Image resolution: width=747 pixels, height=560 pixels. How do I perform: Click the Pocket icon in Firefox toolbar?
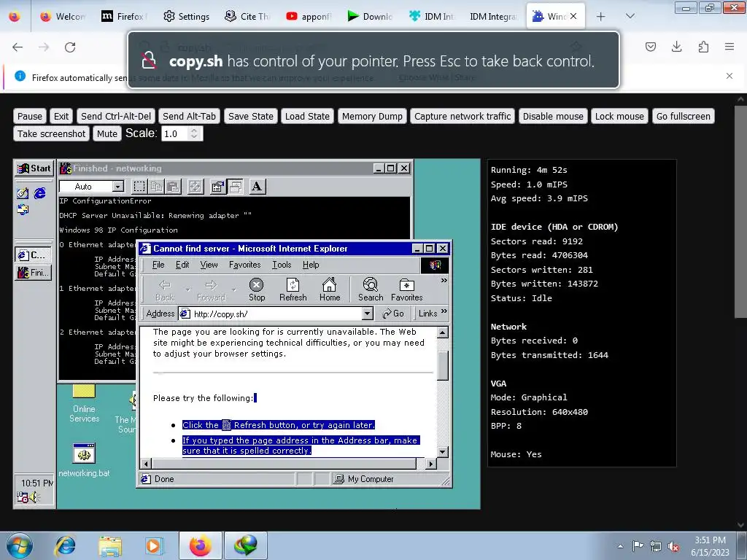coord(650,47)
